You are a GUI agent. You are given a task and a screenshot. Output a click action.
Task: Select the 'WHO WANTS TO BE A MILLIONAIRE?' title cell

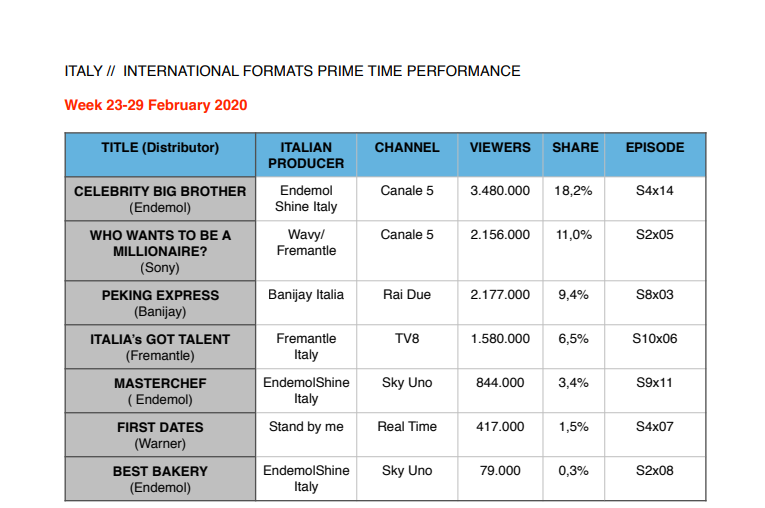pos(160,251)
